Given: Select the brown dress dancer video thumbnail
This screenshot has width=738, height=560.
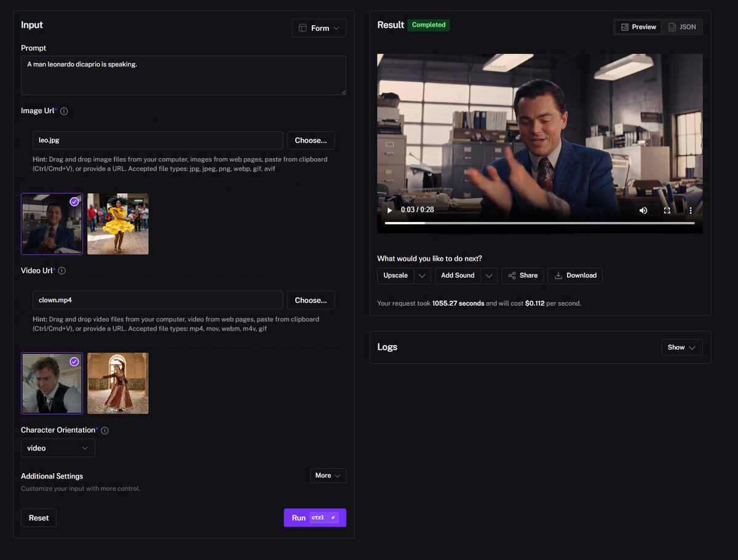Looking at the screenshot, I should (117, 384).
